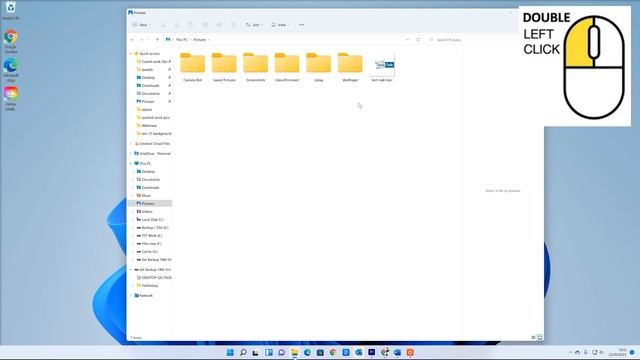The width and height of the screenshot is (640, 360).
Task: Switch to details view icon in status bar
Action: [x=533, y=338]
